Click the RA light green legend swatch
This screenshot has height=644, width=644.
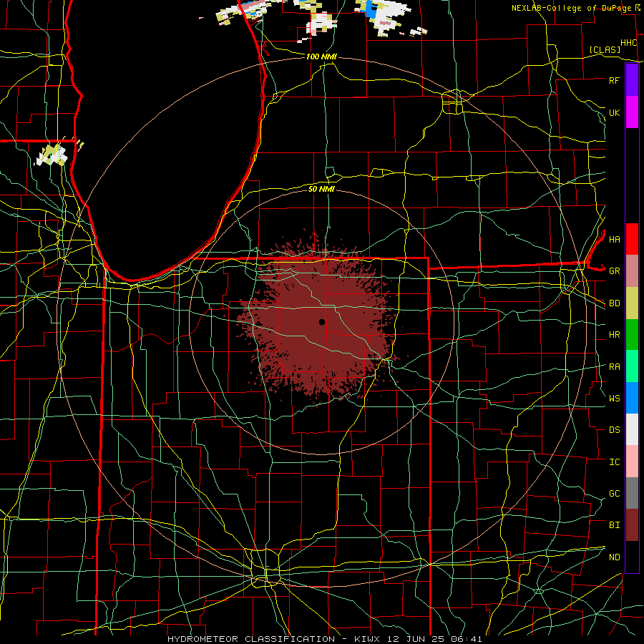[x=632, y=366]
